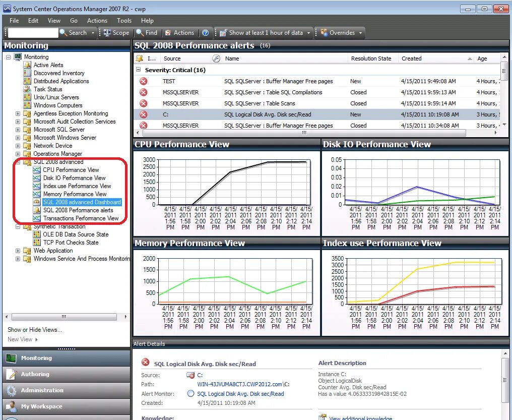Expand the Web Application folder
Screen dimensions: 512x420
coord(18,251)
